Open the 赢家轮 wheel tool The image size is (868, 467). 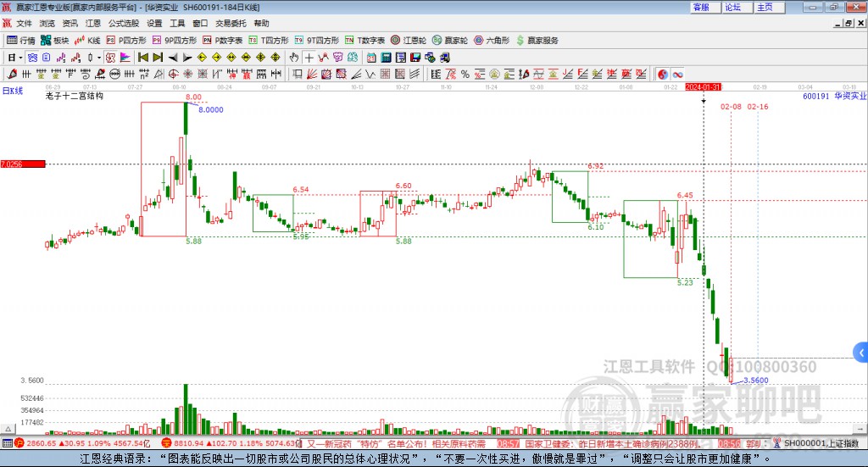tap(450, 41)
